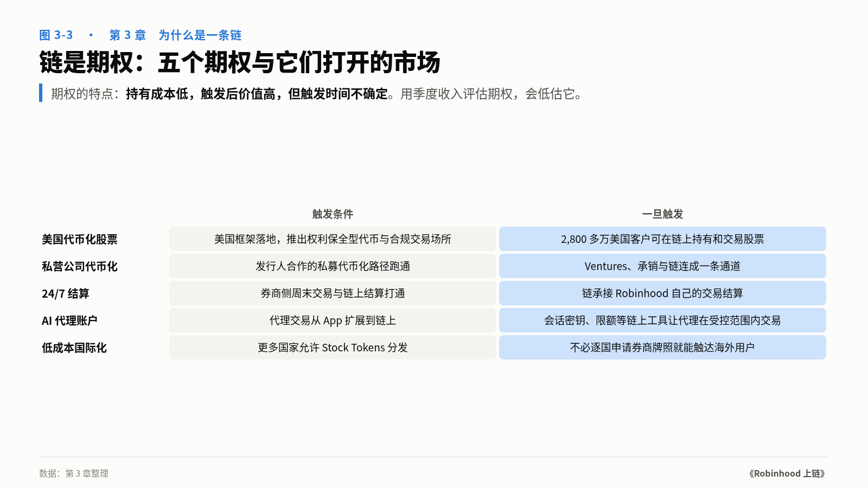Image resolution: width=868 pixels, height=488 pixels.
Task: Select the row label 低成本国际化
Action: (74, 348)
